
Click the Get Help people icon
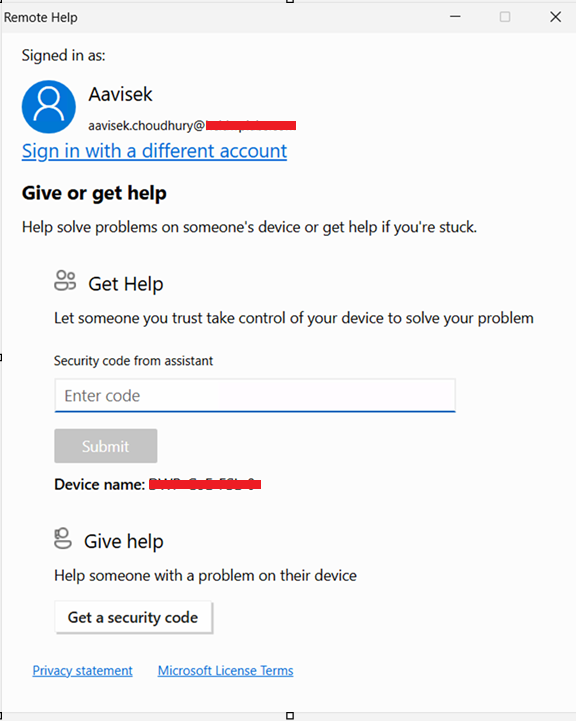pyautogui.click(x=65, y=281)
